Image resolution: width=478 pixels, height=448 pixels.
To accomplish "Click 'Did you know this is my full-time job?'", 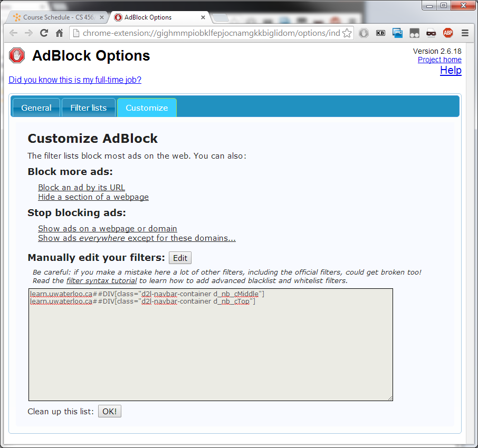I will click(x=75, y=80).
